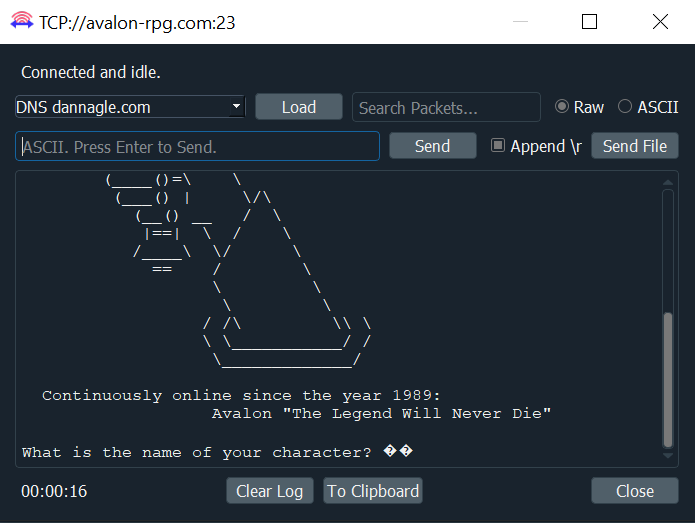Image resolution: width=695 pixels, height=523 pixels.
Task: Click the 'Avalon "The Legend Will Never Die"' line
Action: coord(381,414)
